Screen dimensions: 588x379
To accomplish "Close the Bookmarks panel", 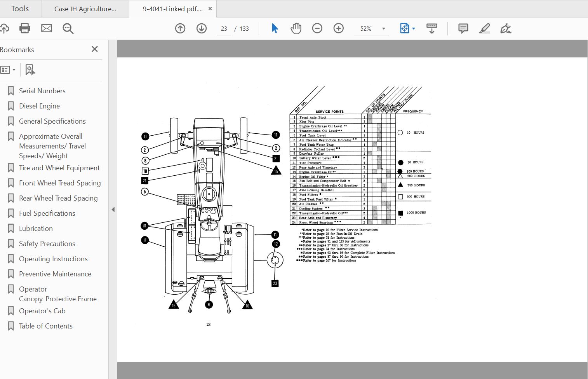I will [95, 49].
